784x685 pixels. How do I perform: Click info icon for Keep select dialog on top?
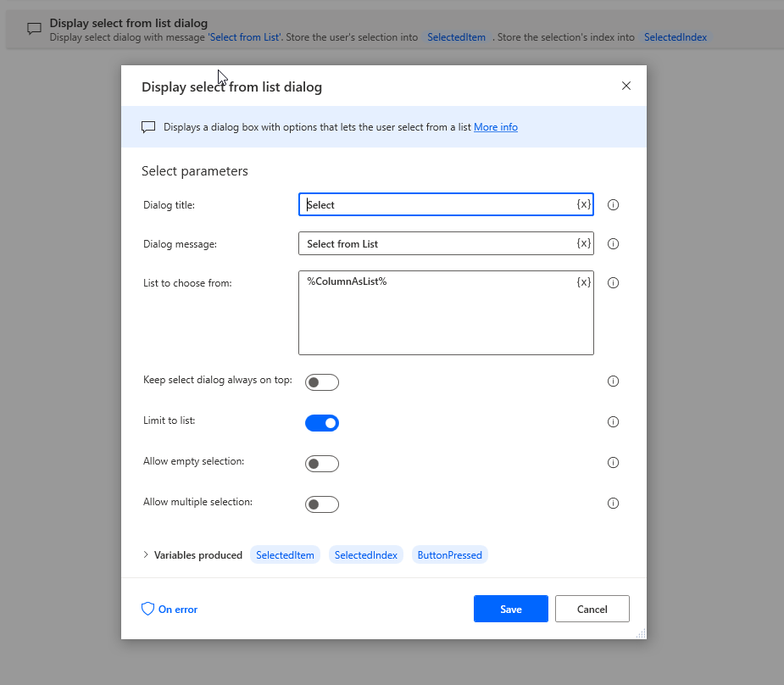(x=614, y=381)
